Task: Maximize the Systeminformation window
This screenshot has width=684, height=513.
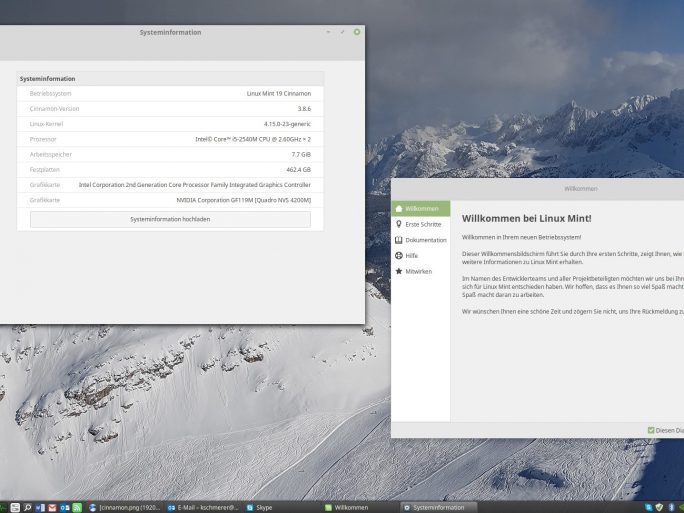Action: coord(342,32)
